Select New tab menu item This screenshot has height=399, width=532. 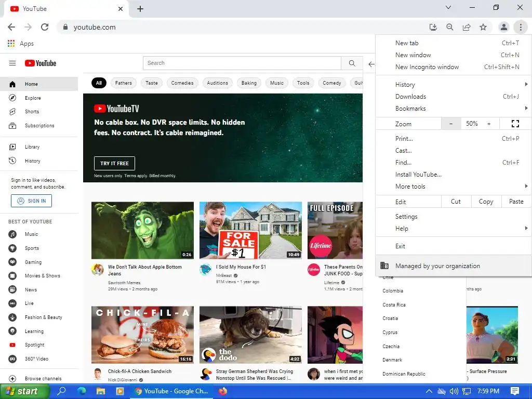[x=454, y=43]
